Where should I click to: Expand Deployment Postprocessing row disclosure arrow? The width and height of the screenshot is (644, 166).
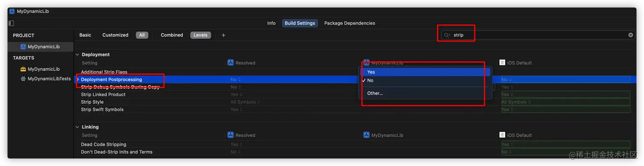pyautogui.click(x=78, y=79)
